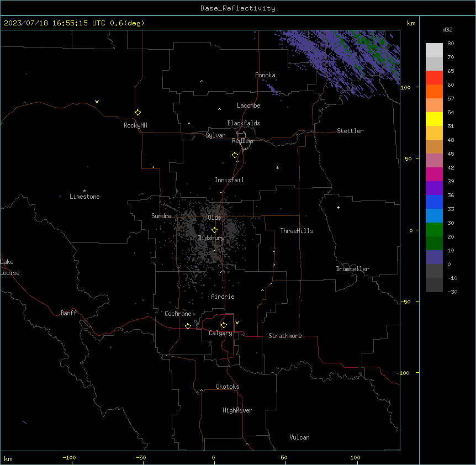Screen dimensions: 476x465
Task: Click the yellow diamond marker below Olds
Action: [214, 230]
